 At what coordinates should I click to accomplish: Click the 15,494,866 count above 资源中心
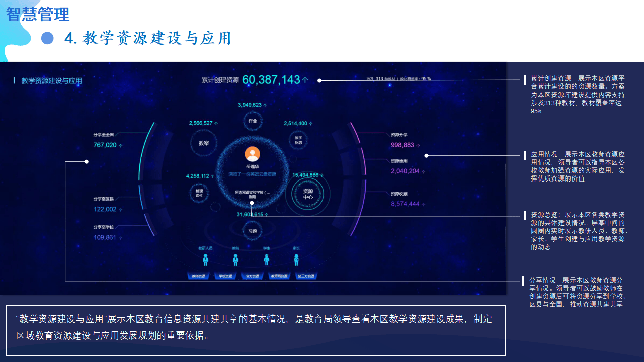coord(305,175)
